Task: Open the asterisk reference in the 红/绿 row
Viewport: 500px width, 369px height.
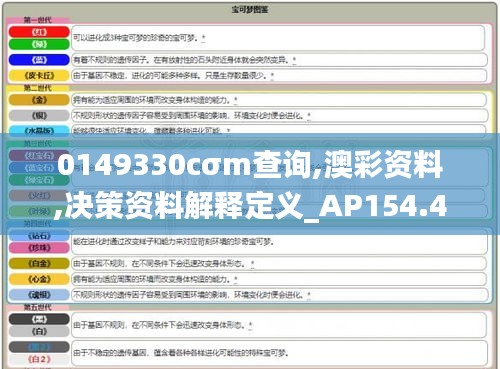Action: (204, 37)
